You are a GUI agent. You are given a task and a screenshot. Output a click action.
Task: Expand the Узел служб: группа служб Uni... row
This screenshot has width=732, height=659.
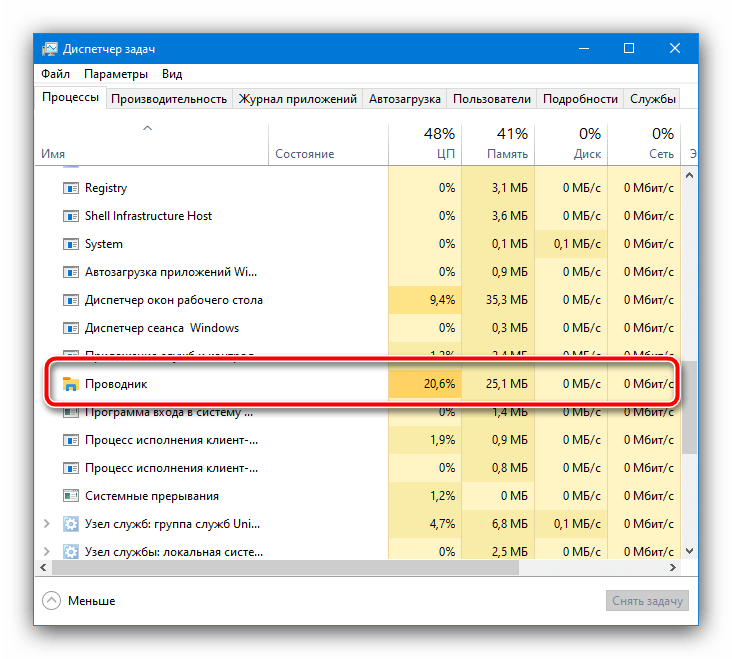tap(46, 524)
